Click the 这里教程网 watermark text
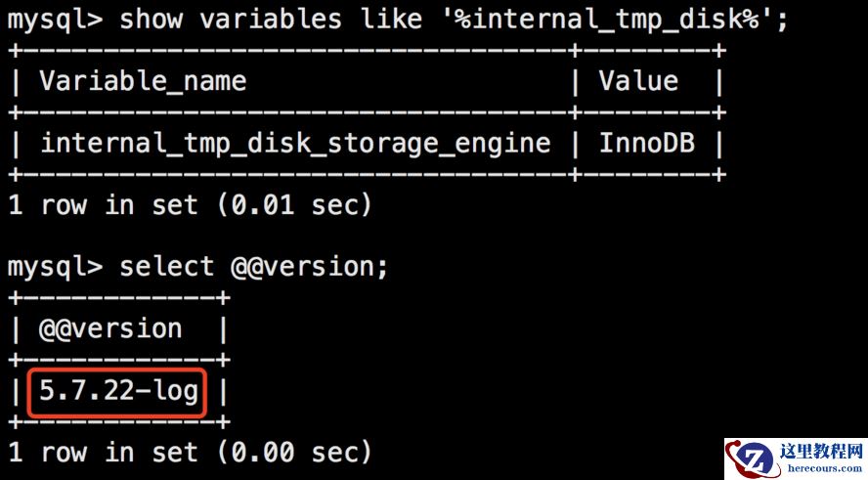Image resolution: width=868 pixels, height=480 pixels. (x=820, y=452)
